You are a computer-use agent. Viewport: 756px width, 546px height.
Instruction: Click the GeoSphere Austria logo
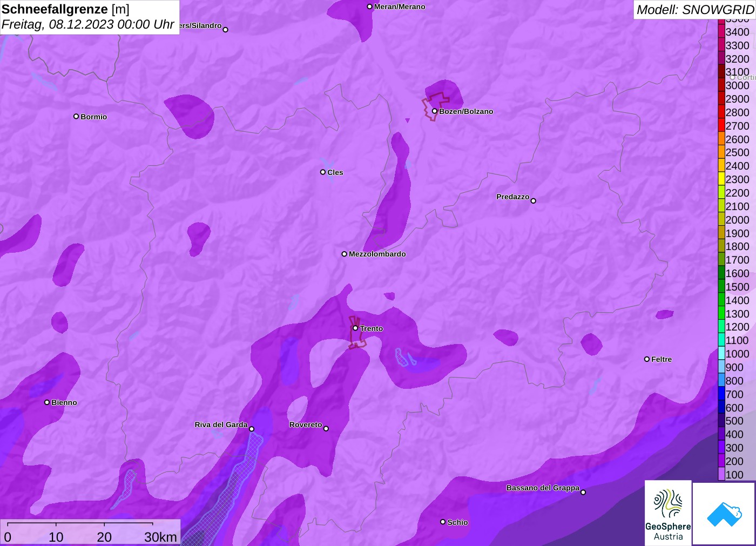coord(668,513)
